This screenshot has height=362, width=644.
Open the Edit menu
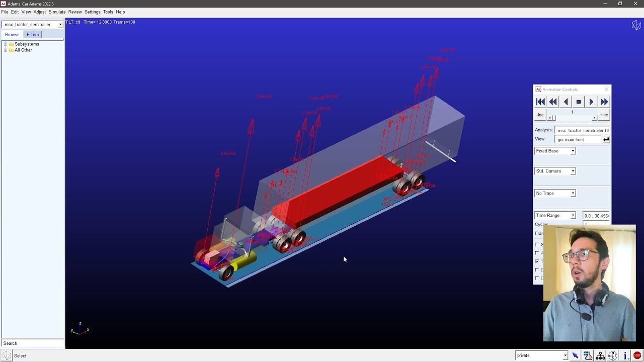15,12
